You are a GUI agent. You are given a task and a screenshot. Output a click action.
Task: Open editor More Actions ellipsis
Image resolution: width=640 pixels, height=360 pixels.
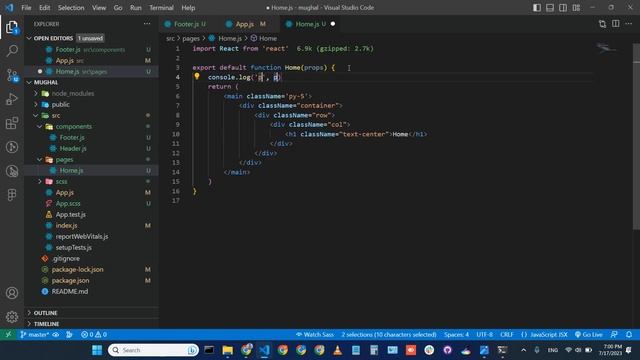[629, 24]
